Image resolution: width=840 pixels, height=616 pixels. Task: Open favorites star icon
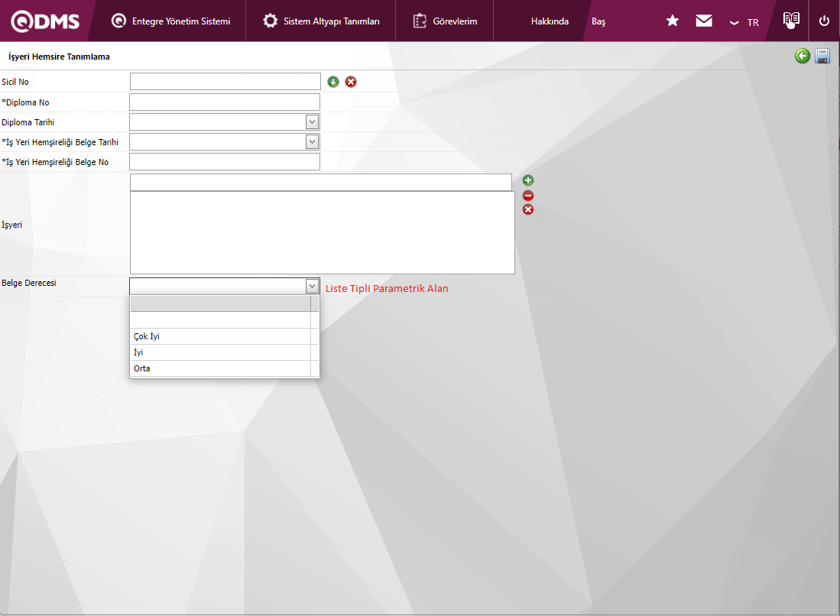[673, 21]
